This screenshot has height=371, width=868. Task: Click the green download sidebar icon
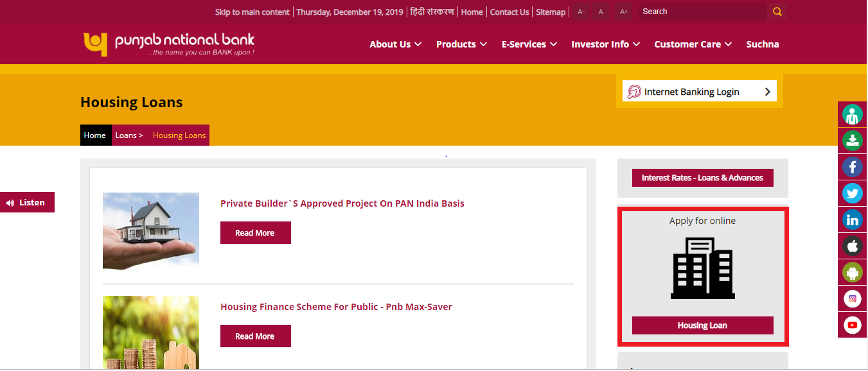tap(853, 141)
